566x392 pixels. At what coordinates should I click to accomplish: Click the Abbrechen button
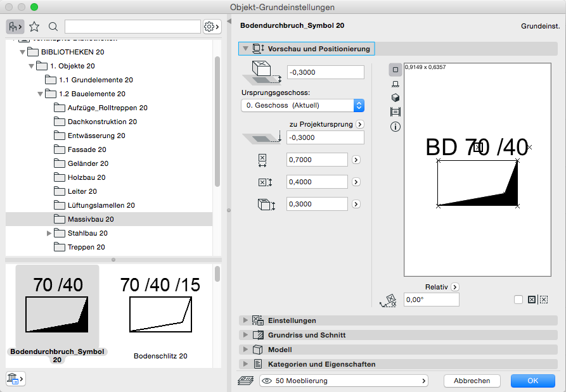point(472,381)
